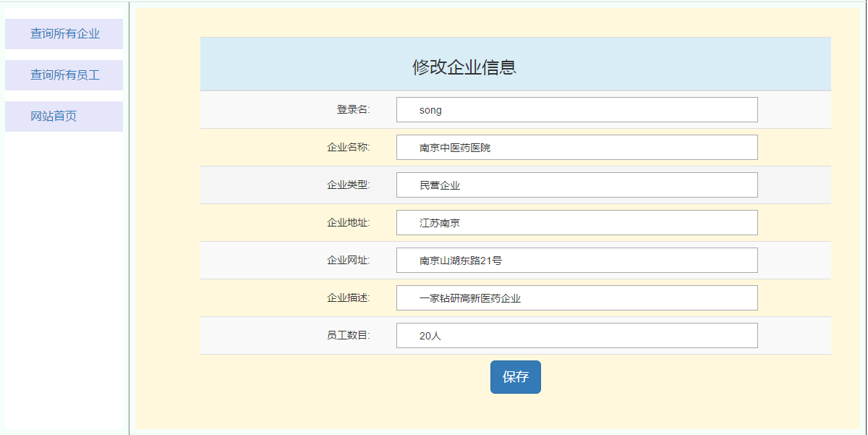Click the 修改企业信息 form heading

pos(464,67)
